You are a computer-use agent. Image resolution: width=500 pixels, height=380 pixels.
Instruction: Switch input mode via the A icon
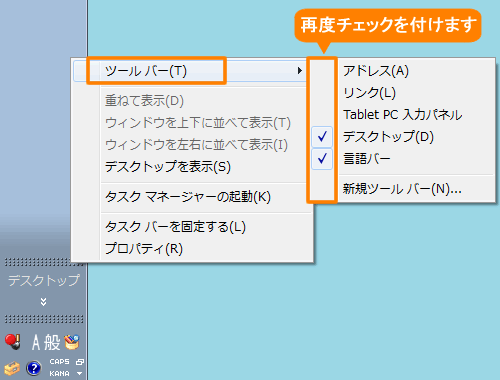click(36, 342)
